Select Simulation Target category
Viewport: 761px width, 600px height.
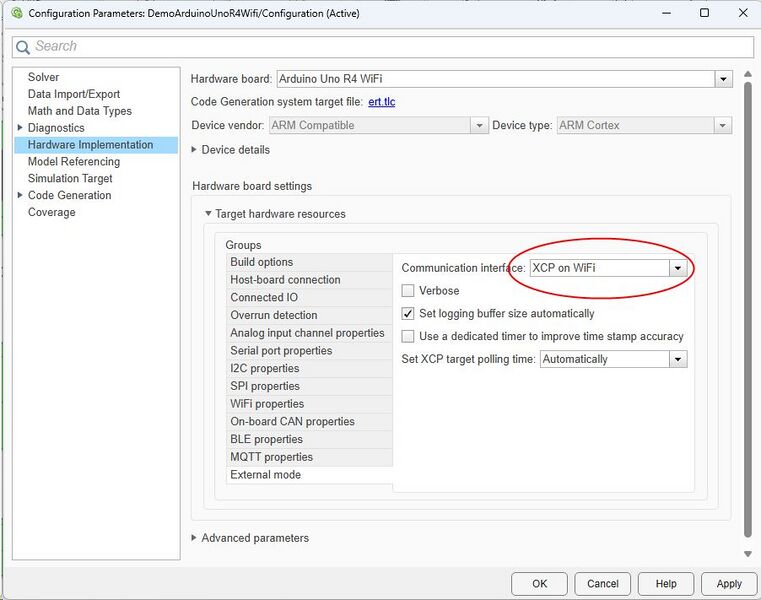(70, 179)
